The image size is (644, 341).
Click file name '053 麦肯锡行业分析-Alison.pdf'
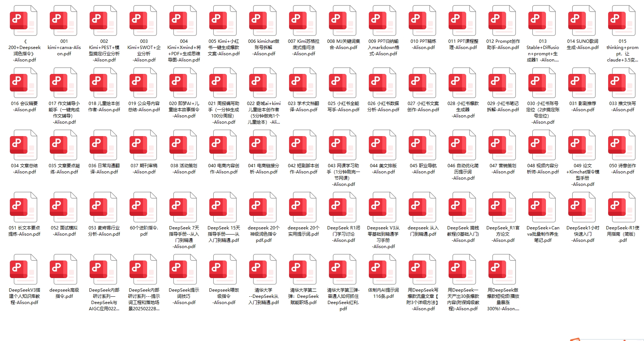coord(104,231)
